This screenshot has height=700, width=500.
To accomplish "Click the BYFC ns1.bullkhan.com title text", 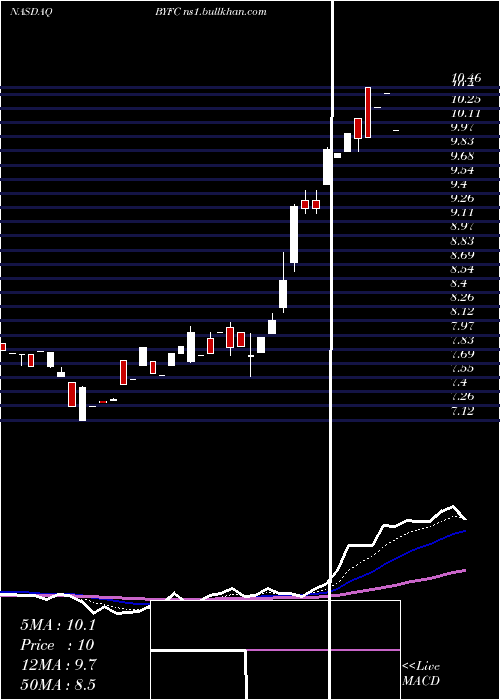I will [x=211, y=12].
